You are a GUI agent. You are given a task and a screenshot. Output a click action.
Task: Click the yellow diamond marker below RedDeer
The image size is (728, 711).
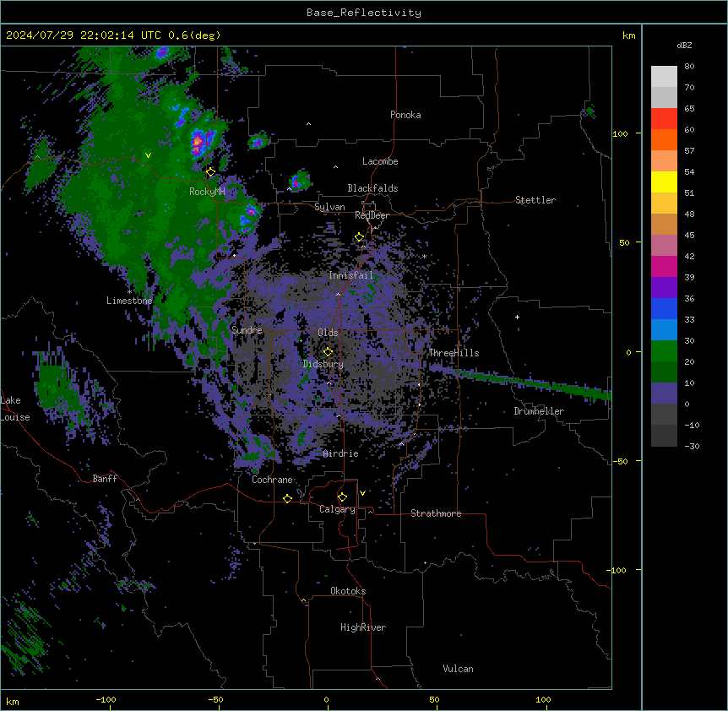click(x=360, y=237)
